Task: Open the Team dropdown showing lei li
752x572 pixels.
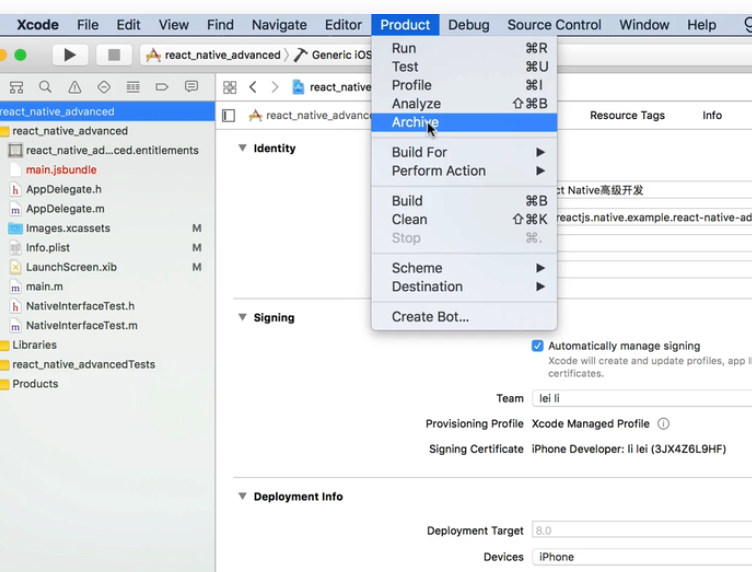Action: 642,398
